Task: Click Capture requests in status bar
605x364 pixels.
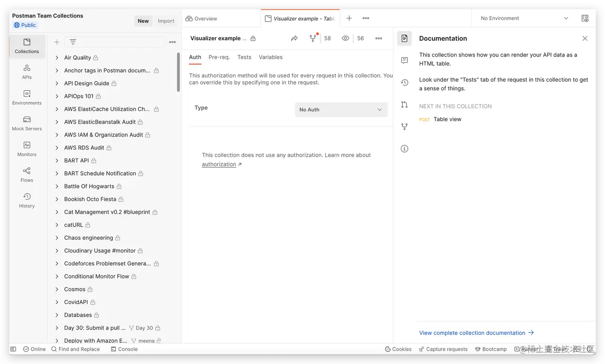Action: 443,349
